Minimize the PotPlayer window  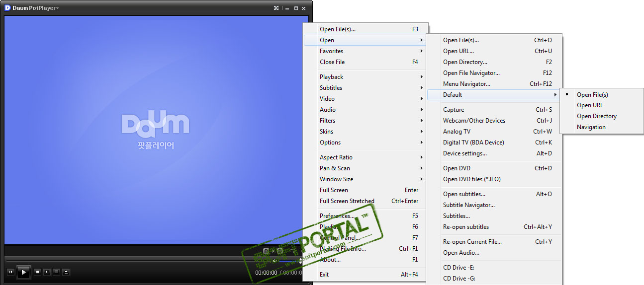(287, 8)
